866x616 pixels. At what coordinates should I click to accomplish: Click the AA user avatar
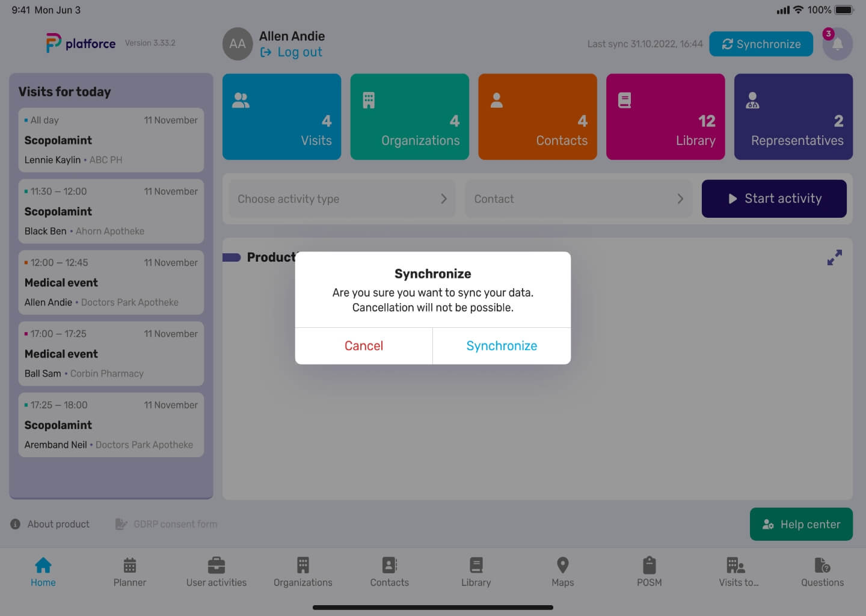coord(238,44)
